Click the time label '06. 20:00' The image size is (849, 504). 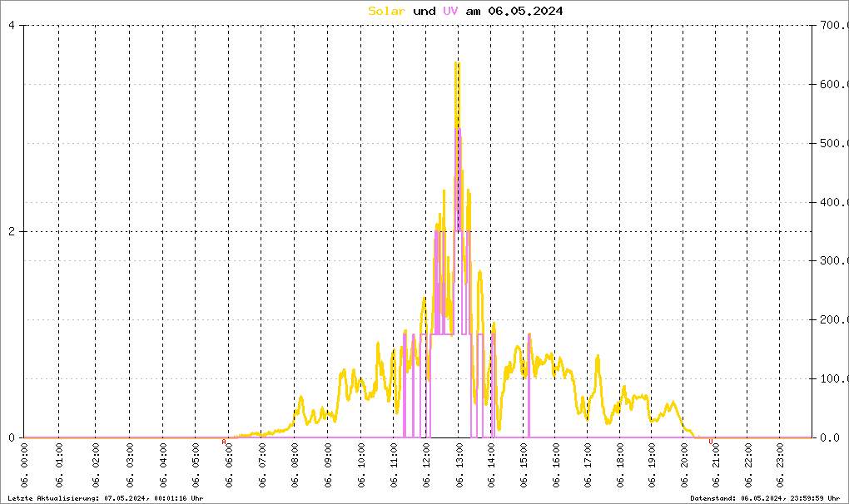pyautogui.click(x=684, y=466)
